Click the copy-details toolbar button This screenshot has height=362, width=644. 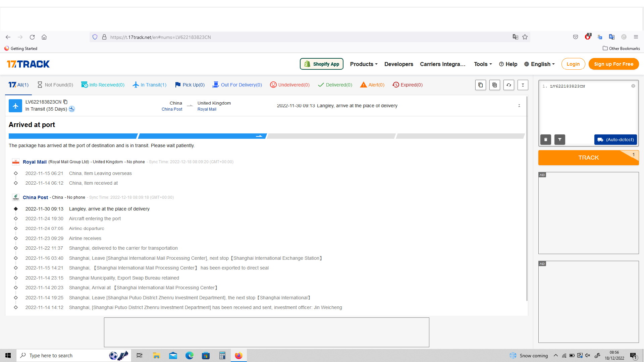pyautogui.click(x=494, y=85)
